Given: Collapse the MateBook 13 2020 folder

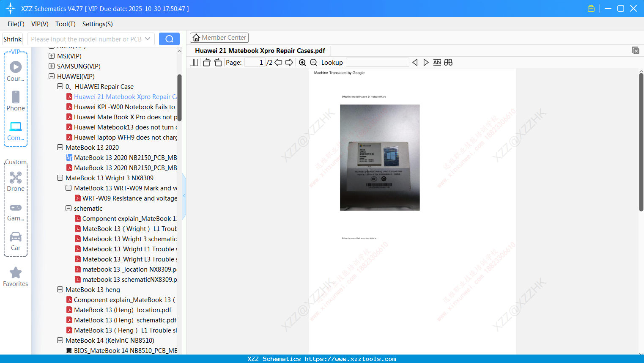Looking at the screenshot, I should click(x=60, y=148).
